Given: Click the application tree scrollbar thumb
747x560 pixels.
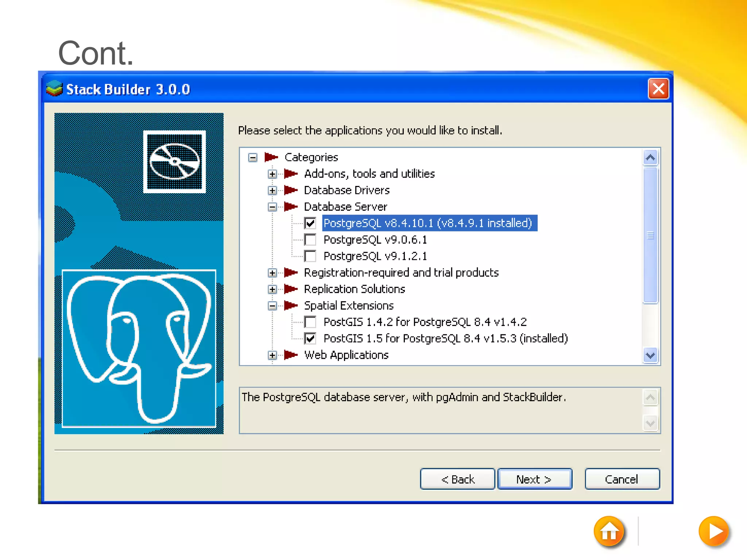Looking at the screenshot, I should (650, 235).
